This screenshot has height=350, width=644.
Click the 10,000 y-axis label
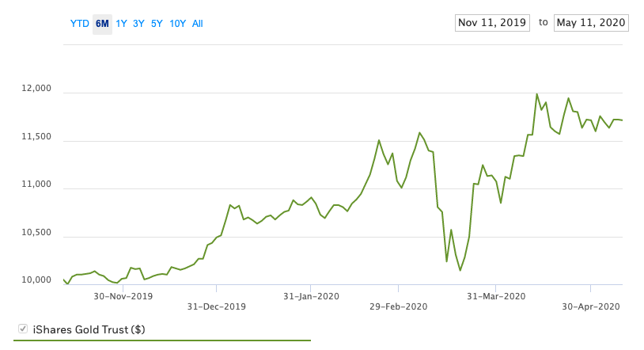[x=36, y=280]
